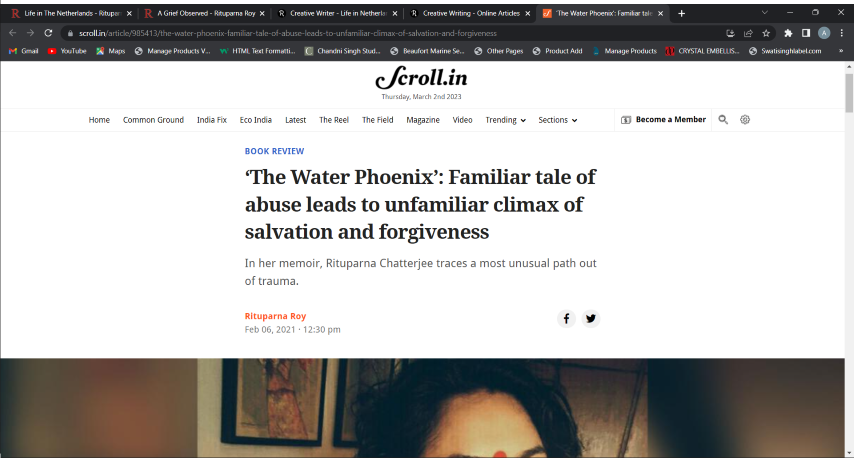Click the address bar URL field
The image size is (854, 458).
tap(288, 33)
